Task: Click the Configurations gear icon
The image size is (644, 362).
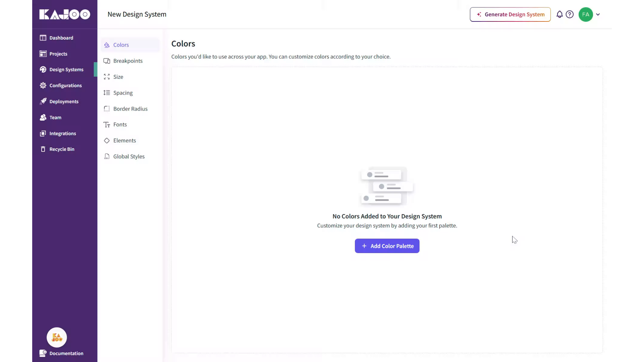Action: (43, 85)
